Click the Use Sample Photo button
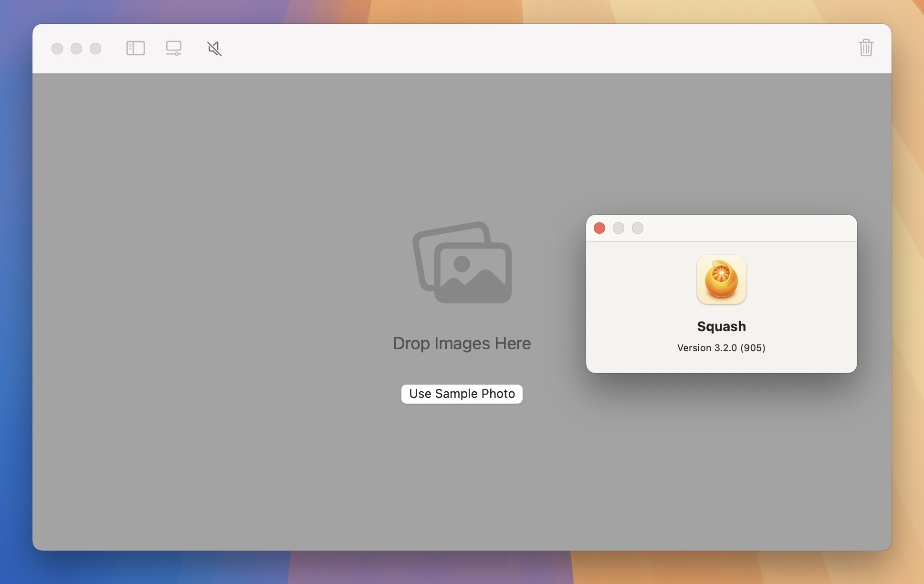This screenshot has height=584, width=924. [x=462, y=394]
